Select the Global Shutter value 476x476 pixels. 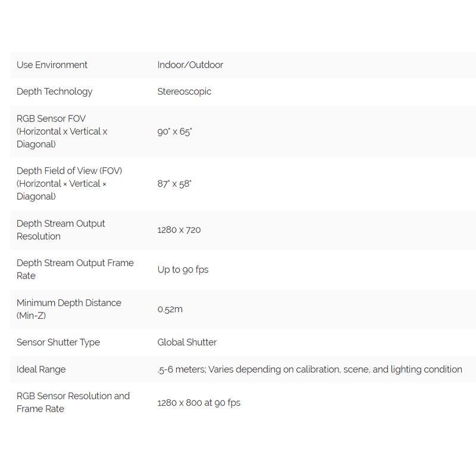(187, 343)
